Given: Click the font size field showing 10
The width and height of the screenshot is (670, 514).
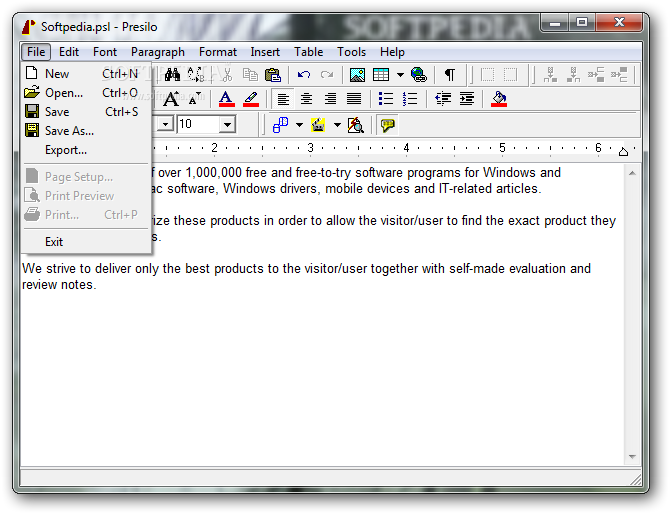Looking at the screenshot, I should pos(199,124).
